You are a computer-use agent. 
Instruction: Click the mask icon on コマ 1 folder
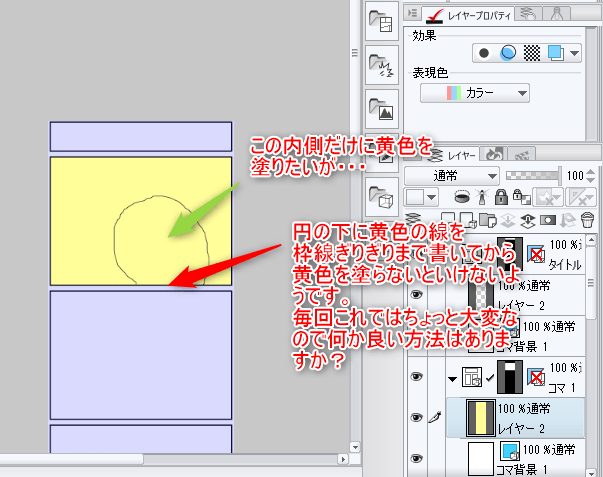pyautogui.click(x=536, y=377)
